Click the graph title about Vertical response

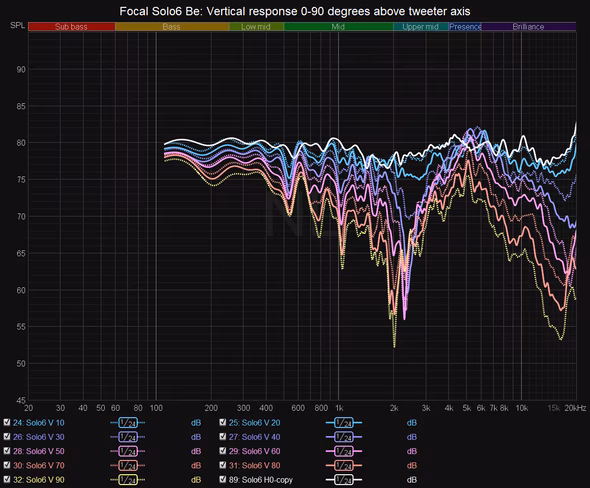pyautogui.click(x=295, y=11)
